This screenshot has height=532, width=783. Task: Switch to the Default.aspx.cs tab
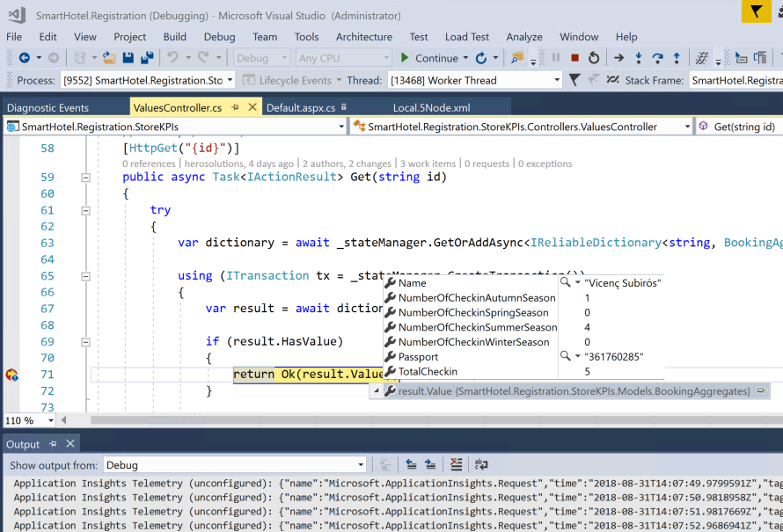301,108
